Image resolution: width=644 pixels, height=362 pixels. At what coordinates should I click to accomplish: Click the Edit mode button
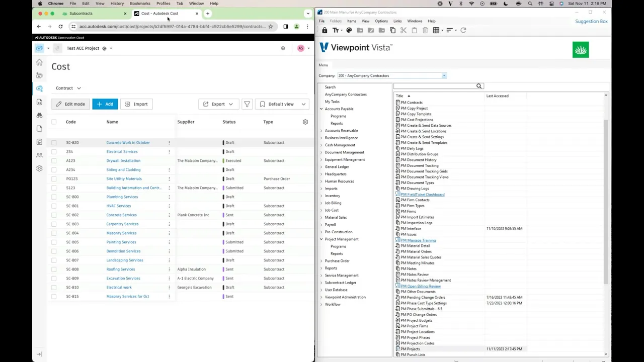pyautogui.click(x=70, y=104)
